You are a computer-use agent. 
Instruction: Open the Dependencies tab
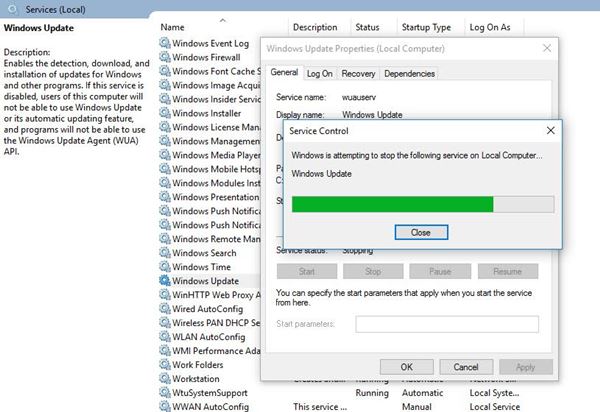pyautogui.click(x=409, y=73)
